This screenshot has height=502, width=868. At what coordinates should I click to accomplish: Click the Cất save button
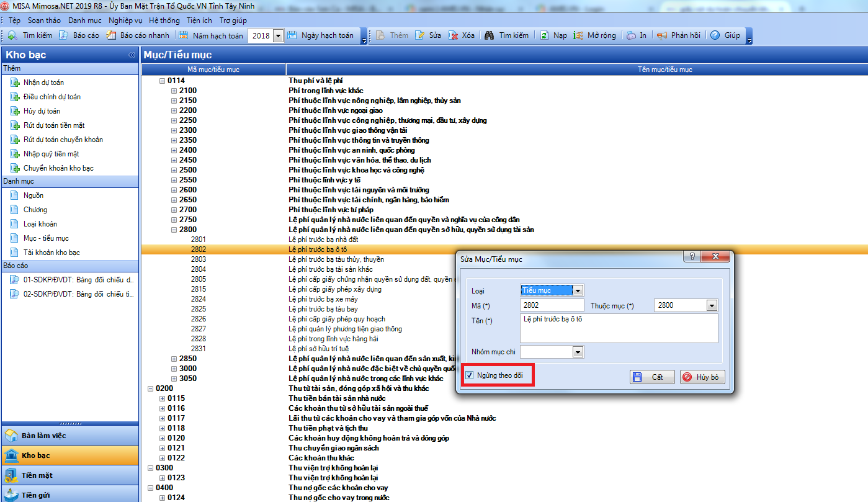(x=651, y=377)
